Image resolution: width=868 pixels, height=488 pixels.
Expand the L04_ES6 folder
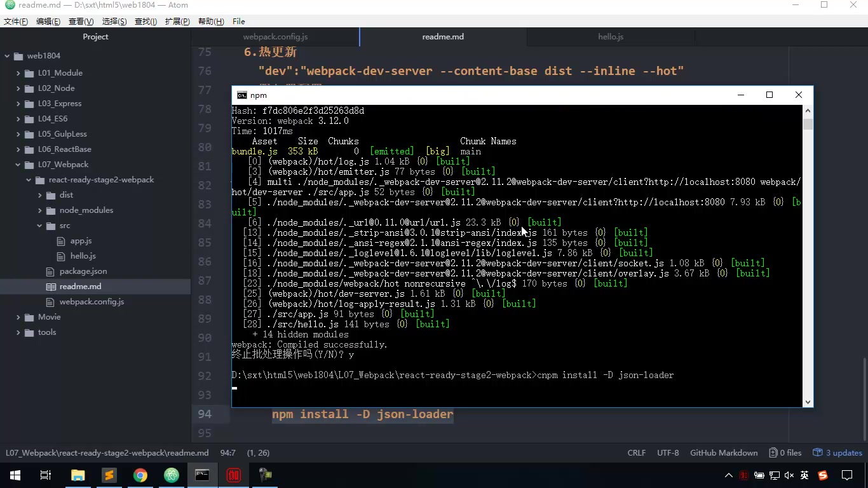click(x=18, y=119)
